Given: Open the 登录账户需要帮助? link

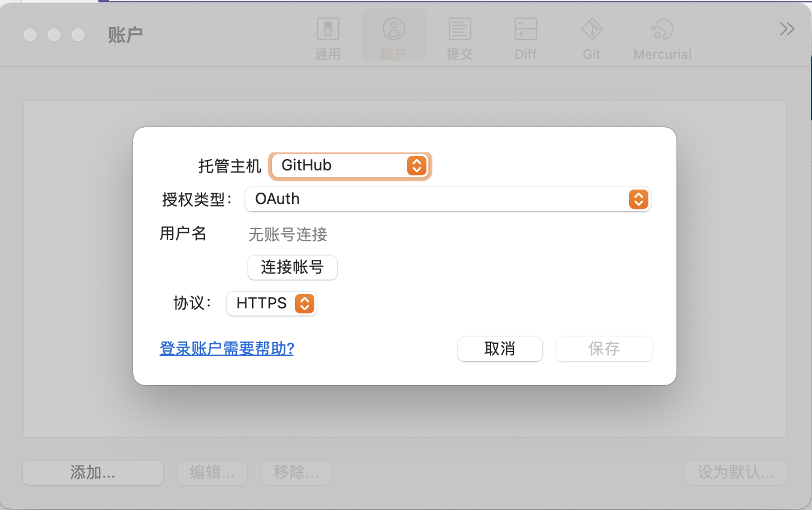Looking at the screenshot, I should tap(227, 348).
